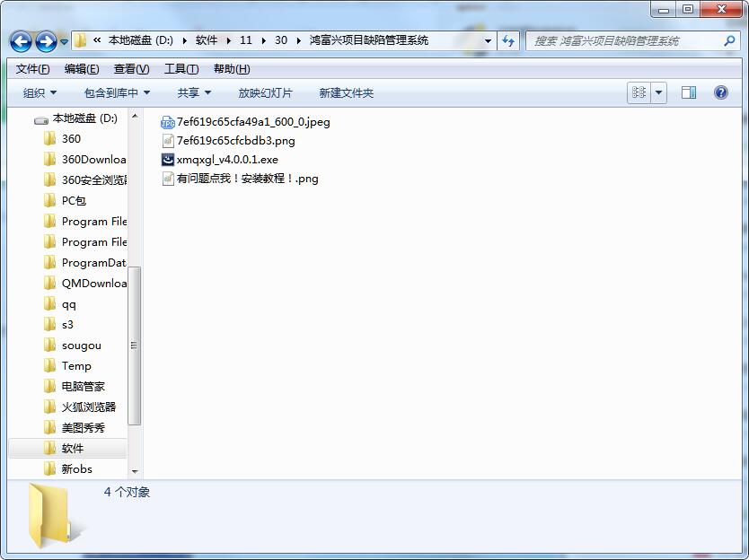Image resolution: width=749 pixels, height=560 pixels.
Task: Select the 7ef619c65cfcbdb3.png file
Action: pos(235,141)
